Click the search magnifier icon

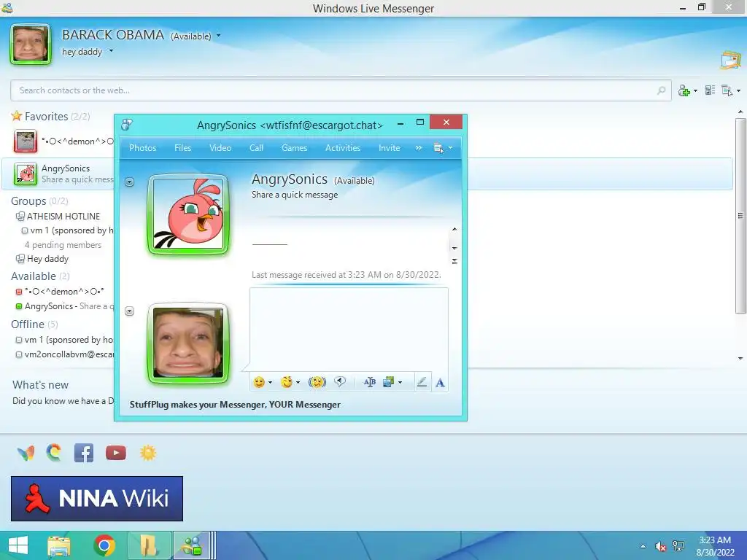click(x=661, y=90)
